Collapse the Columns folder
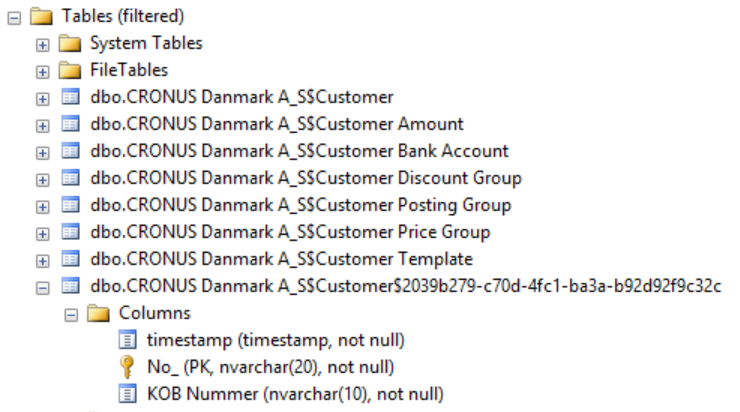Image resolution: width=740 pixels, height=412 pixels. (71, 315)
